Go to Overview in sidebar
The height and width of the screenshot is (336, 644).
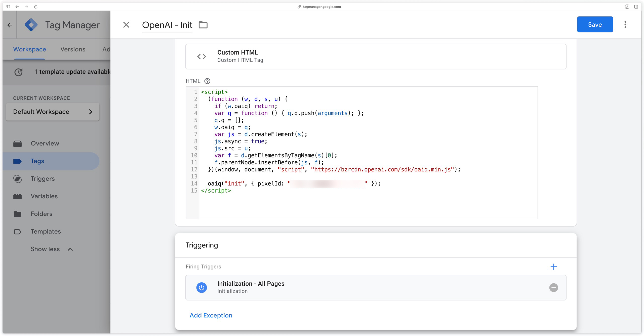(x=45, y=143)
